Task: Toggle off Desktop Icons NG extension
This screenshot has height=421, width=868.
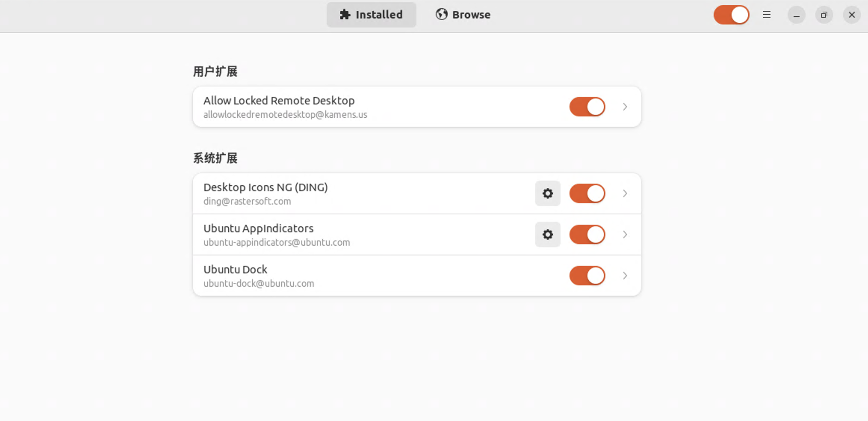Action: [587, 193]
